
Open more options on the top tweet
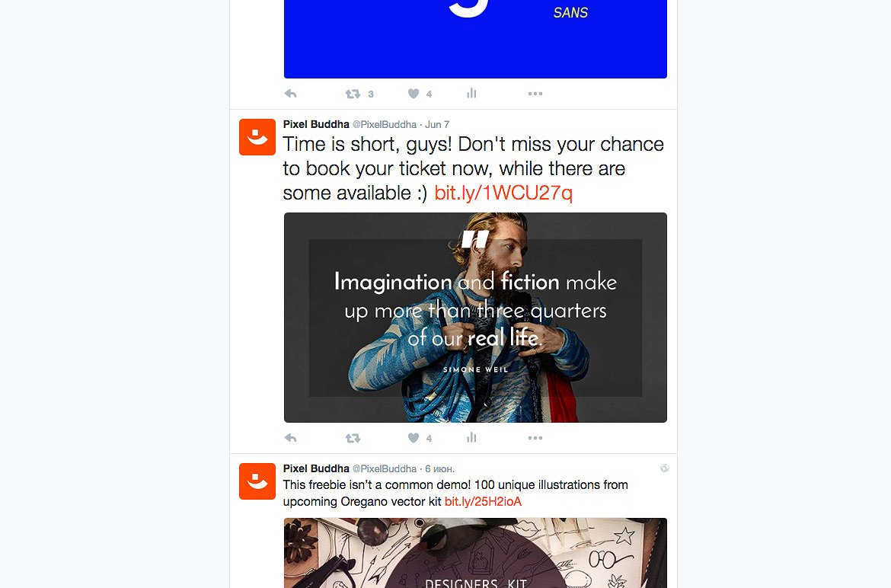click(x=535, y=94)
